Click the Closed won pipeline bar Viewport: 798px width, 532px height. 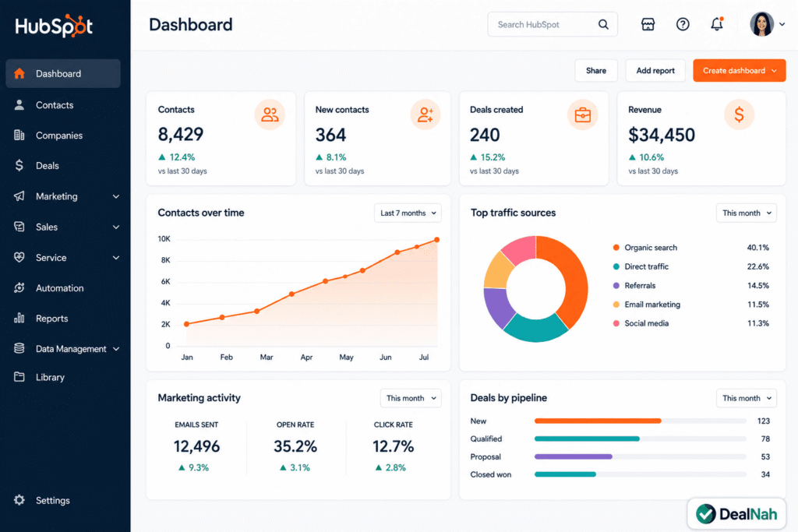click(x=641, y=474)
